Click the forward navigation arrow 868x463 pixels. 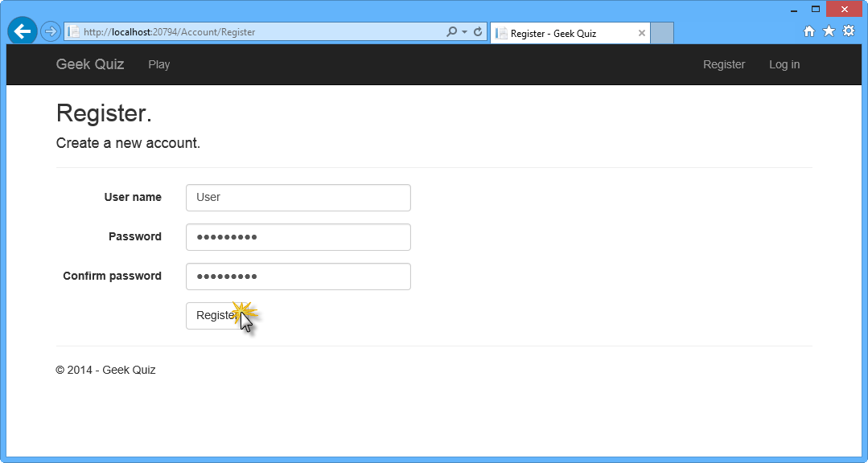tap(50, 31)
